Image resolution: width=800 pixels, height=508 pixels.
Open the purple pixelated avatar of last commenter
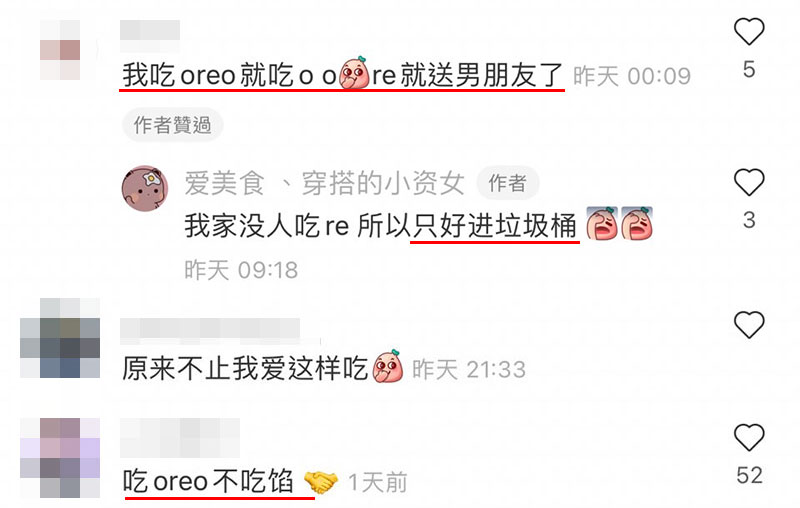[x=60, y=458]
